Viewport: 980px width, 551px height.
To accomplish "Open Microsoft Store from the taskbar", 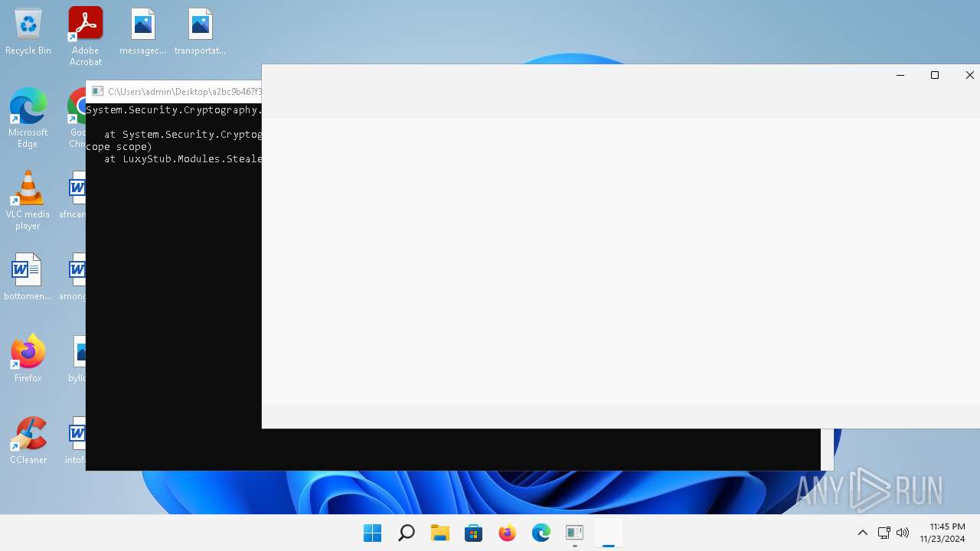I will click(x=474, y=533).
